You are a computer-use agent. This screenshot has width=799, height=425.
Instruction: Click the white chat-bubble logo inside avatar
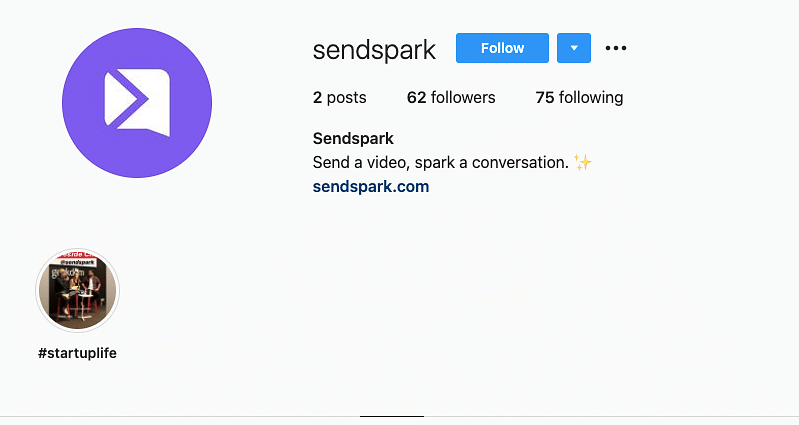tap(137, 103)
